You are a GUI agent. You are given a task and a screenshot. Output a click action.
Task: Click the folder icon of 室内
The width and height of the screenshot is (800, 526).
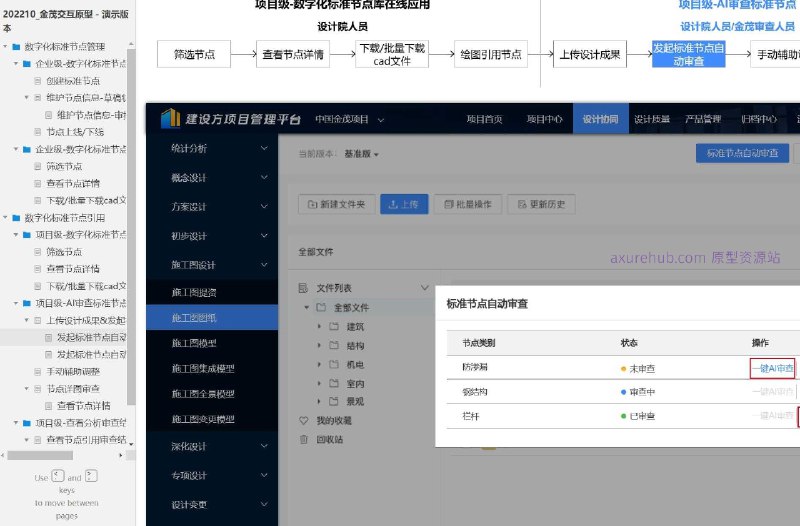(x=334, y=383)
